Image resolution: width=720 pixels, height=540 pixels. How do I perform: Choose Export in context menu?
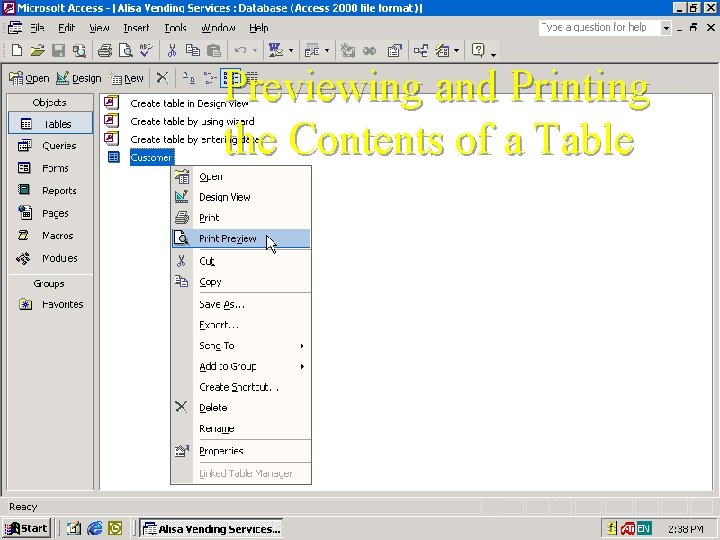click(241, 325)
